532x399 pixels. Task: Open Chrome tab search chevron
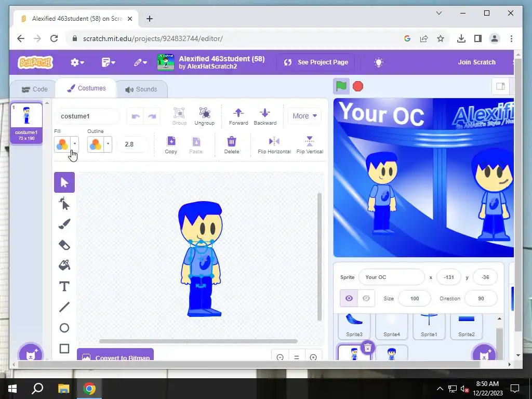pyautogui.click(x=438, y=13)
